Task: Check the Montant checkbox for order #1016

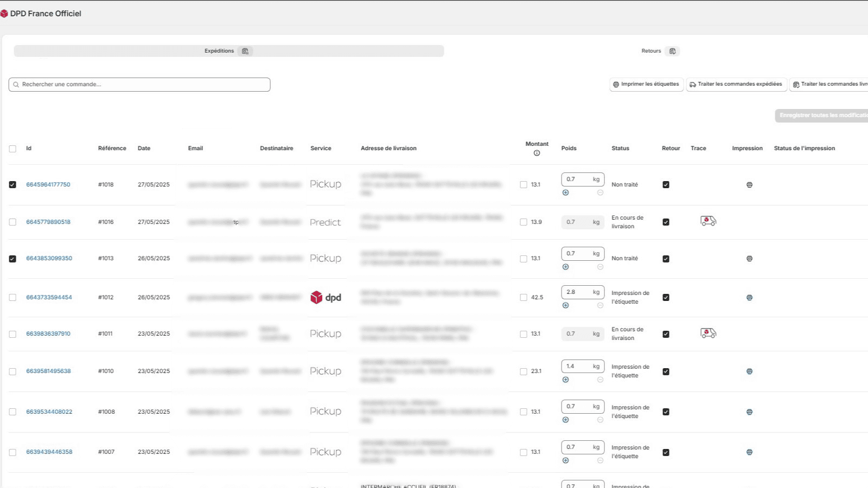Action: (524, 222)
